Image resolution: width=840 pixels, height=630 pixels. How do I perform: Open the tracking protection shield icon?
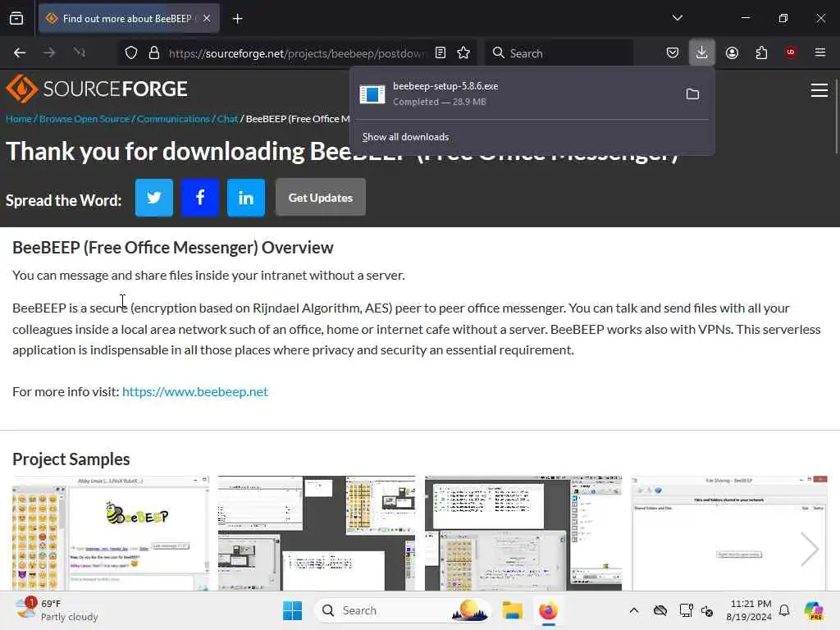point(131,52)
